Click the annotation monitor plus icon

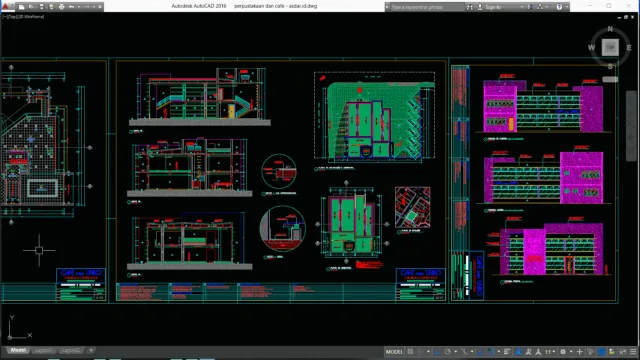click(579, 352)
